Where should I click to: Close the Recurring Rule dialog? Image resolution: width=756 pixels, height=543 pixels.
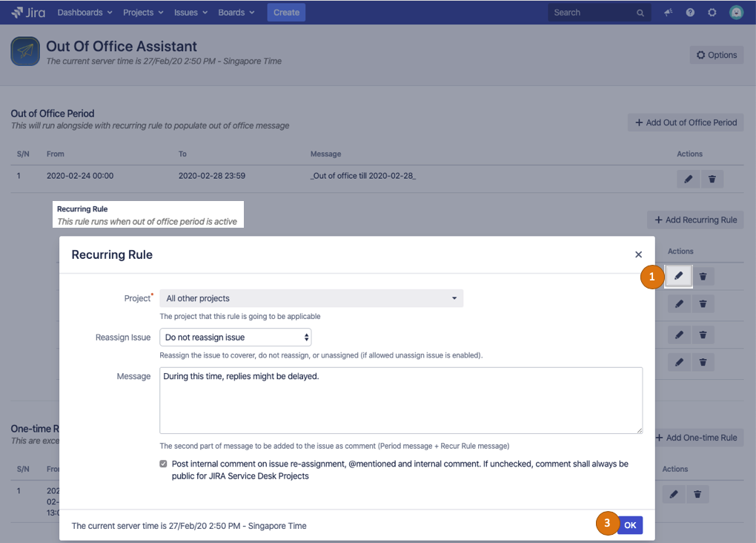point(638,254)
